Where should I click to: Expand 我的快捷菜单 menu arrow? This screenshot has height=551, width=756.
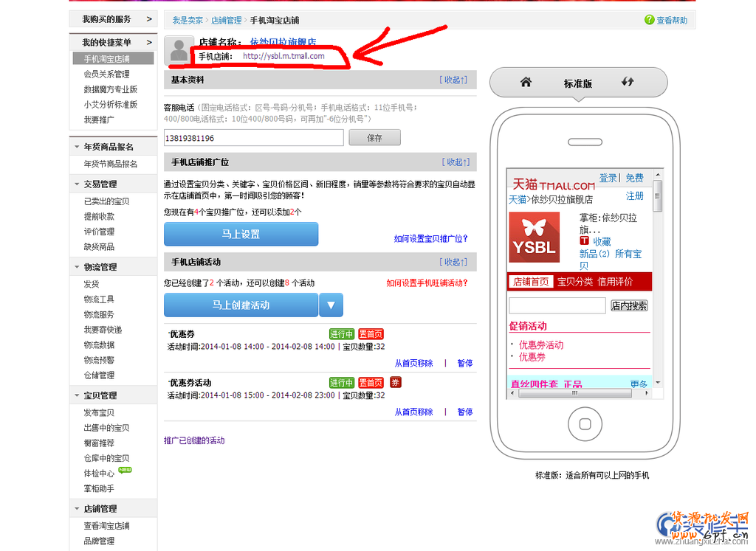(149, 42)
